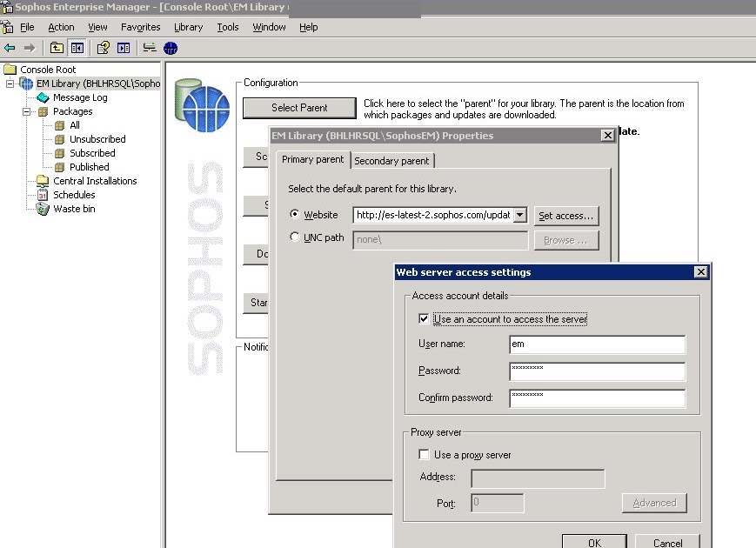This screenshot has height=548, width=756.
Task: Select the UNC path radio button
Action: coord(295,237)
